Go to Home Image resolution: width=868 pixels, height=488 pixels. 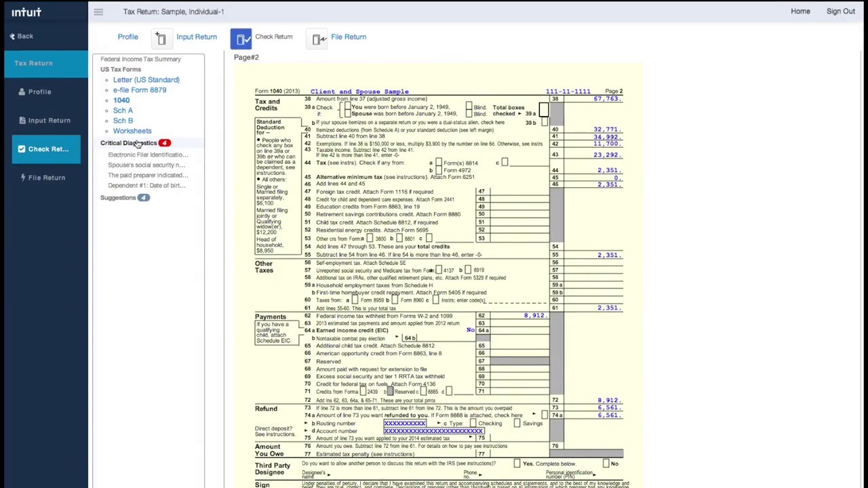click(x=800, y=12)
